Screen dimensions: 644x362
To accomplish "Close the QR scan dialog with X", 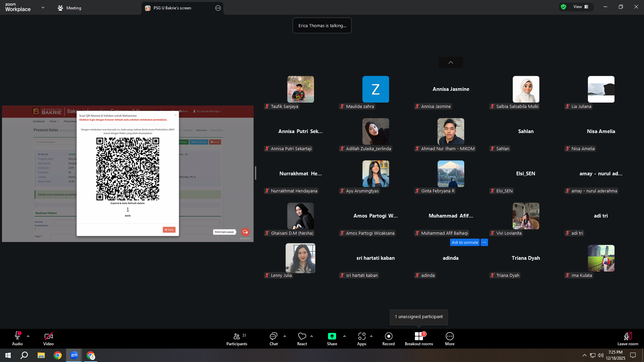I will click(175, 115).
